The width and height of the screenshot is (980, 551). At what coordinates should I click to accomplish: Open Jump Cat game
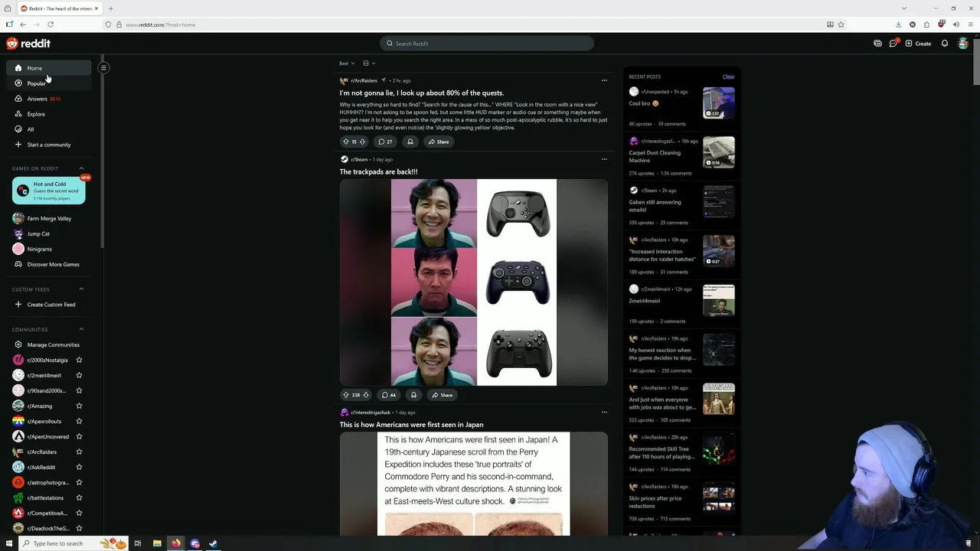49,233
